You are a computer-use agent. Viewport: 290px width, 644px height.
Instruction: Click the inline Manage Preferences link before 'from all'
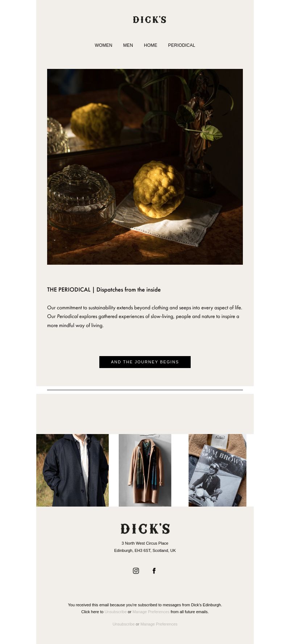(151, 612)
